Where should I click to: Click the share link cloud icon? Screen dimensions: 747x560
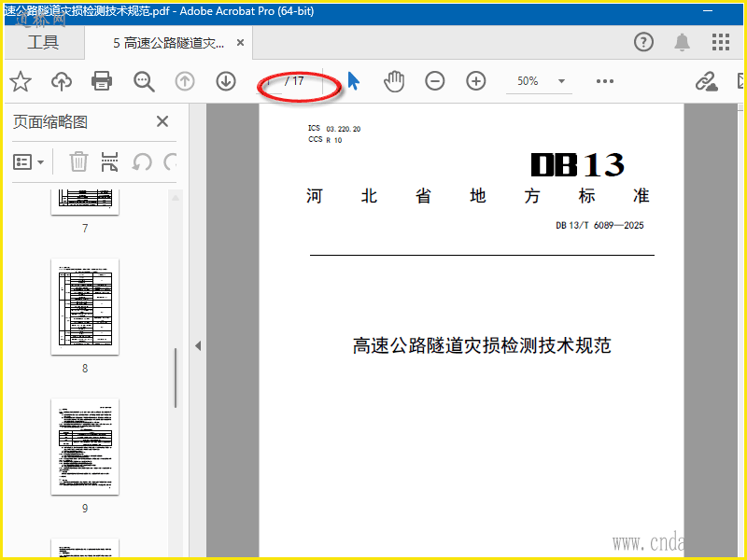click(x=707, y=81)
